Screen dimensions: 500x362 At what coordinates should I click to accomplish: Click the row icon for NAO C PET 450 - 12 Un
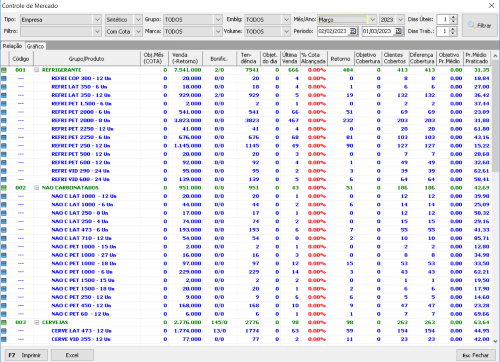[x=4, y=305]
